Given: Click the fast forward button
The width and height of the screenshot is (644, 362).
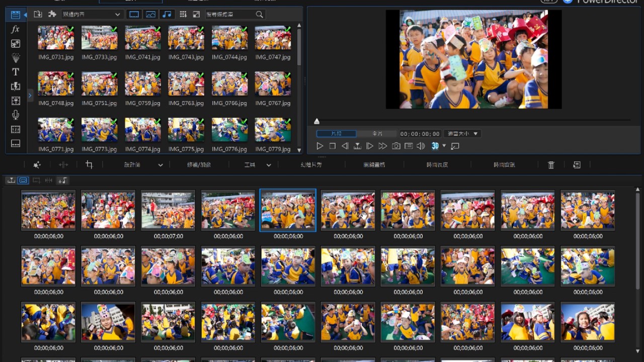Looking at the screenshot, I should coord(383,146).
